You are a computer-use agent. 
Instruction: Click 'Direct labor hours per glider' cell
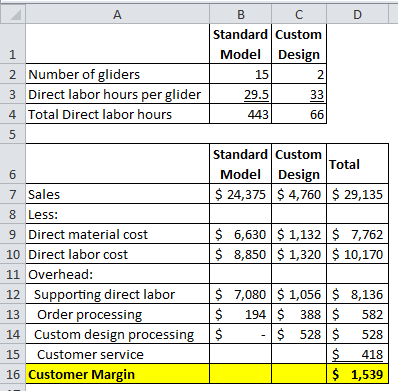pyautogui.click(x=117, y=94)
